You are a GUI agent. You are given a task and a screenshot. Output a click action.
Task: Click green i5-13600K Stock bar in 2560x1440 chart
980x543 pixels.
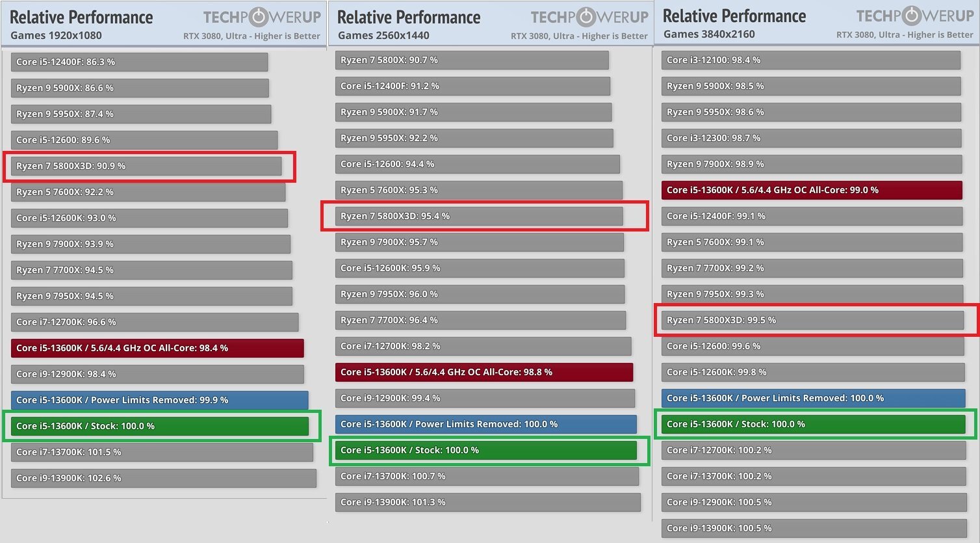pyautogui.click(x=486, y=450)
